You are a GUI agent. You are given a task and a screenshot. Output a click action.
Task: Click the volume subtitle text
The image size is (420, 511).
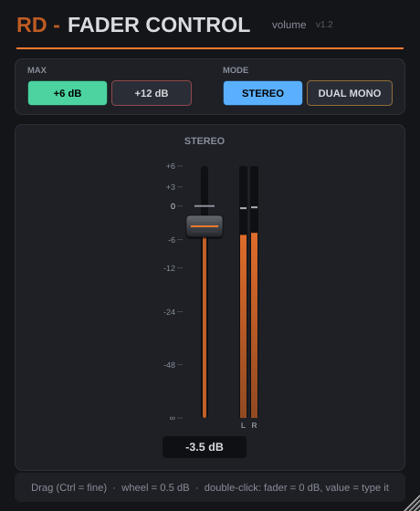pyautogui.click(x=289, y=25)
